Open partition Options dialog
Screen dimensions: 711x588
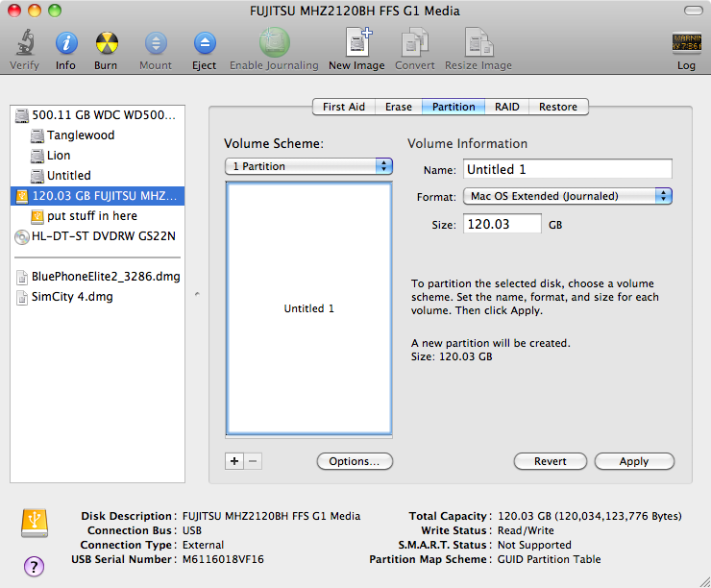pos(355,461)
